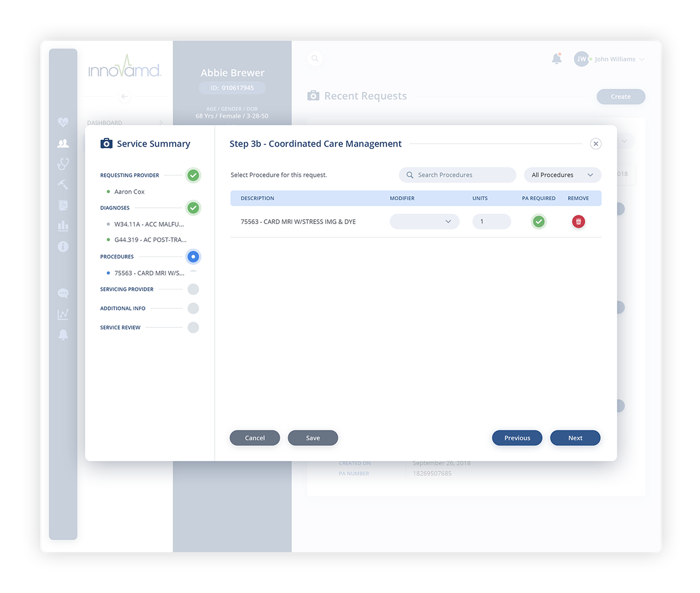The width and height of the screenshot is (700, 593).
Task: Toggle the PA Required check for 75563
Action: 538,221
